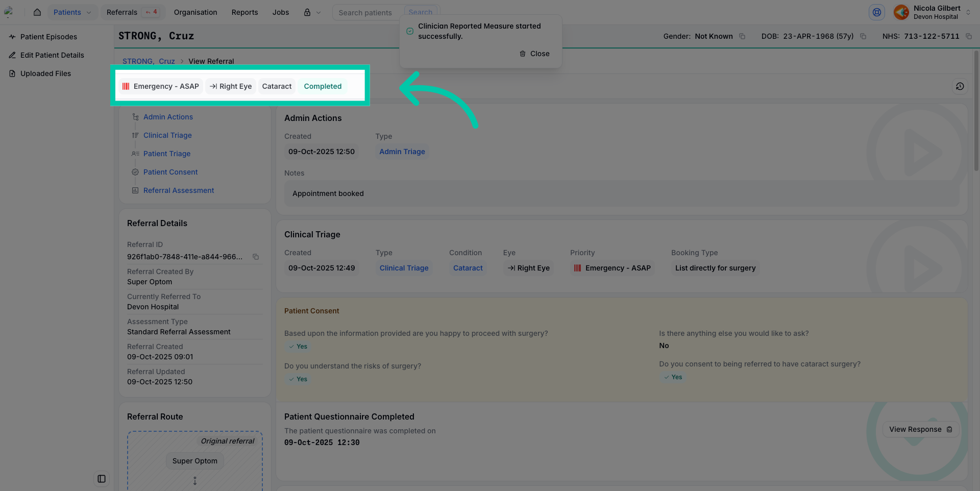Open Patient Episodes in the sidebar
The width and height of the screenshot is (980, 491).
pos(48,37)
